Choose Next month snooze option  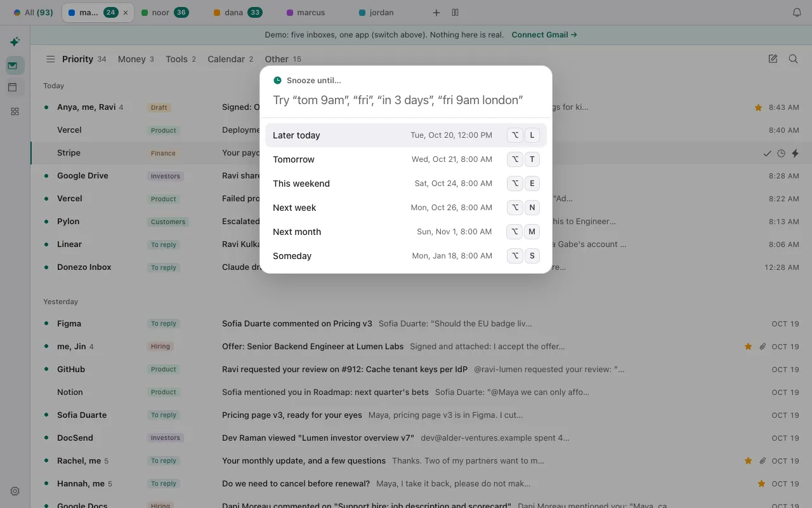coord(406,232)
